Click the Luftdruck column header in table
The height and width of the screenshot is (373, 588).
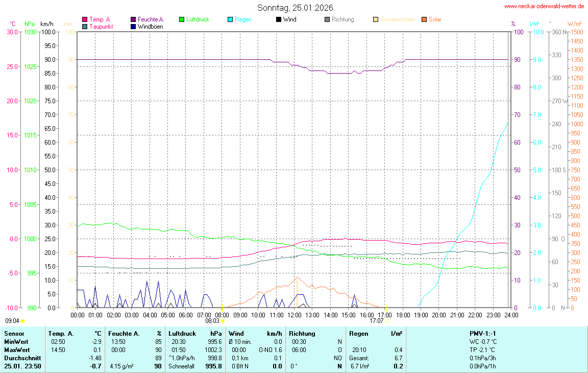[x=182, y=334]
